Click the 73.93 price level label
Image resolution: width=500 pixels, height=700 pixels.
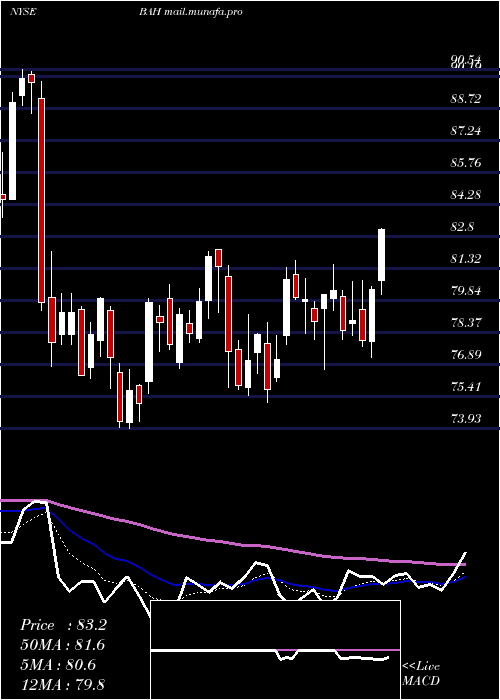click(x=466, y=419)
